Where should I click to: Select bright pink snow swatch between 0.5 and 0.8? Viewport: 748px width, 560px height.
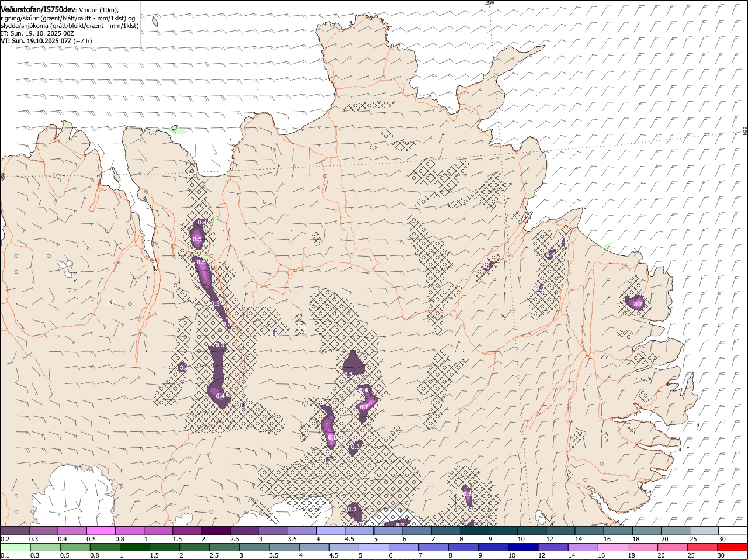click(x=101, y=531)
